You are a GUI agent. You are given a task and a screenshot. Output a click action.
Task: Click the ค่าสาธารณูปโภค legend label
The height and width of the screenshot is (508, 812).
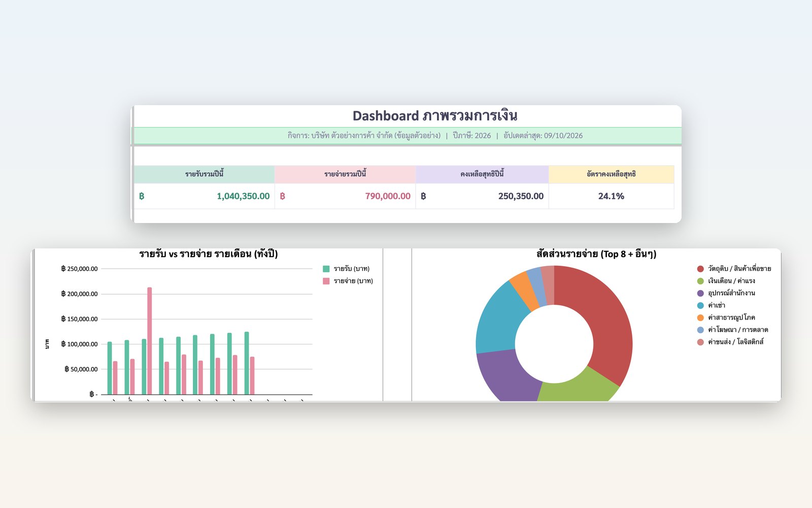[731, 317]
